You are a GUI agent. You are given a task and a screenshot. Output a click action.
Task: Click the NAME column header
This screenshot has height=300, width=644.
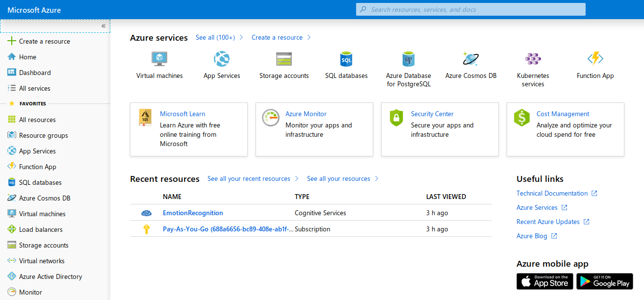click(x=172, y=197)
